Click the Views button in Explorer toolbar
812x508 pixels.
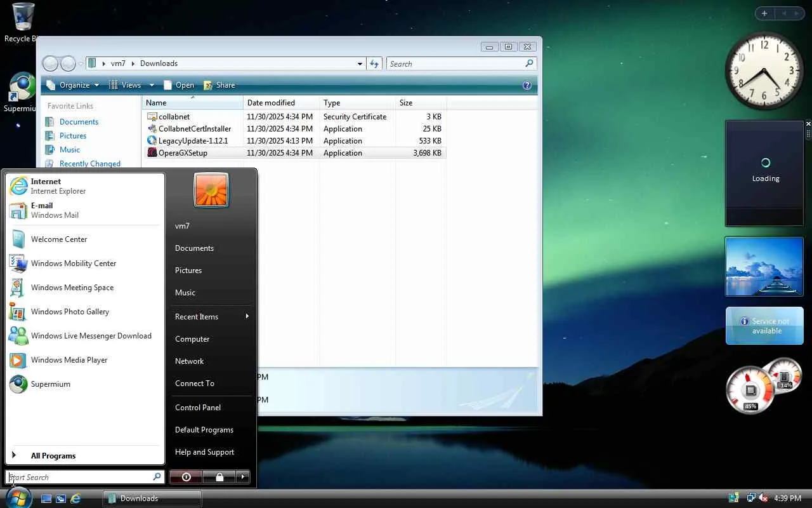pos(125,85)
